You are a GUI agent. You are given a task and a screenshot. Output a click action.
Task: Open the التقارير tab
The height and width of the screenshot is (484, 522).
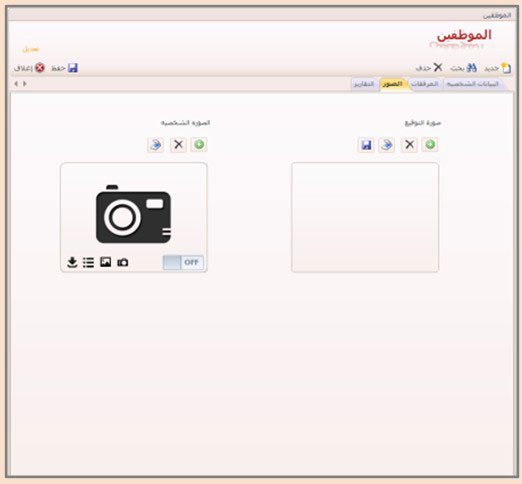coord(364,84)
